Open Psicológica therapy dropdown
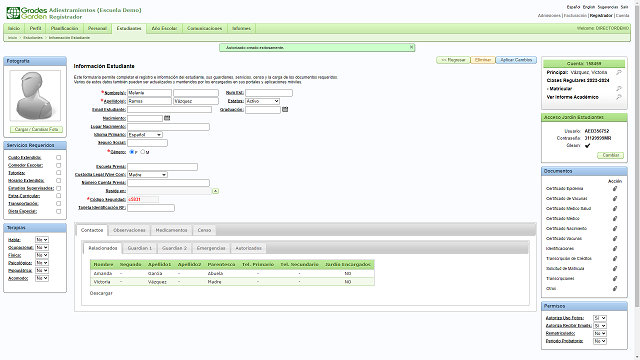 pyautogui.click(x=42, y=263)
